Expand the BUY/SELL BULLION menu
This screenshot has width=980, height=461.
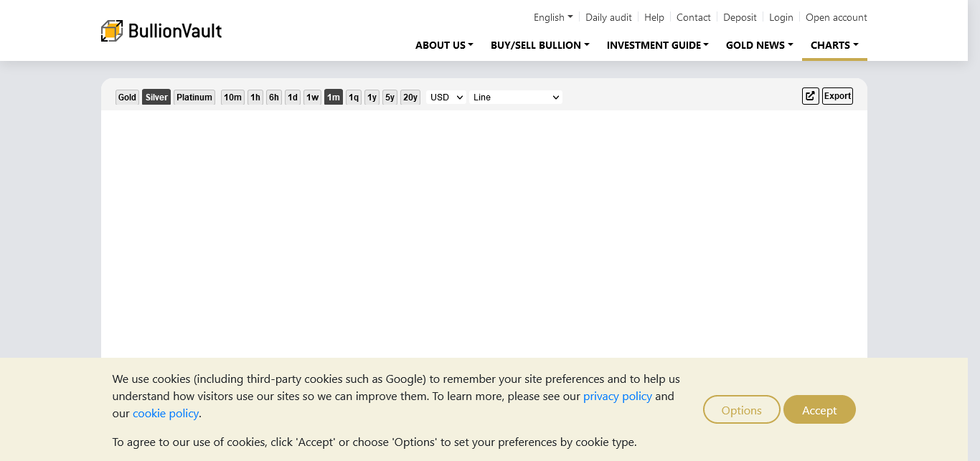pos(540,45)
